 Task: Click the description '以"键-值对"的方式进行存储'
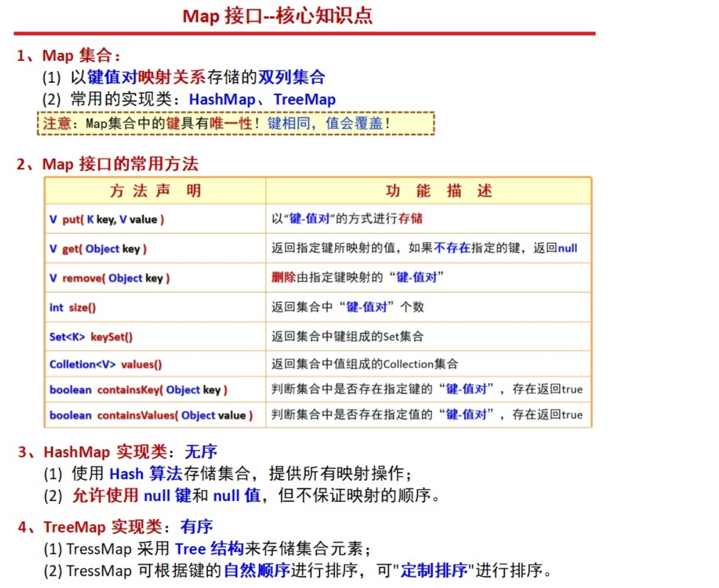click(x=347, y=219)
